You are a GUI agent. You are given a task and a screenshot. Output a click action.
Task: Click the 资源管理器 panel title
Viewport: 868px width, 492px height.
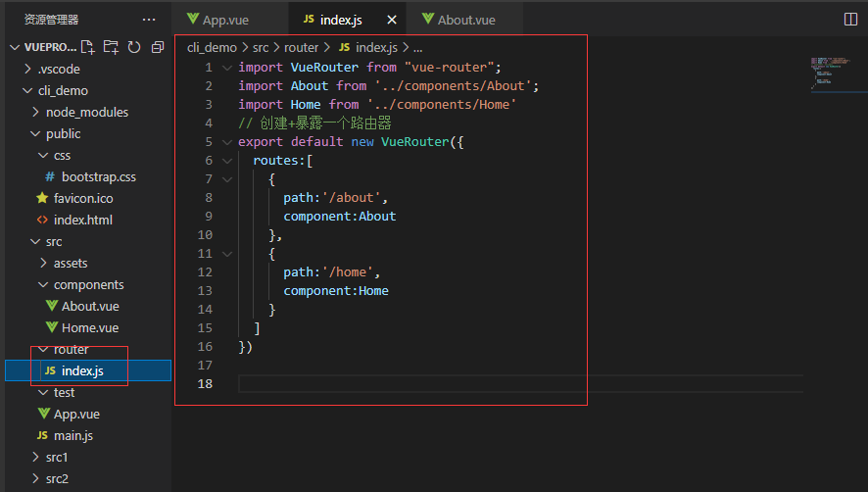[x=51, y=20]
